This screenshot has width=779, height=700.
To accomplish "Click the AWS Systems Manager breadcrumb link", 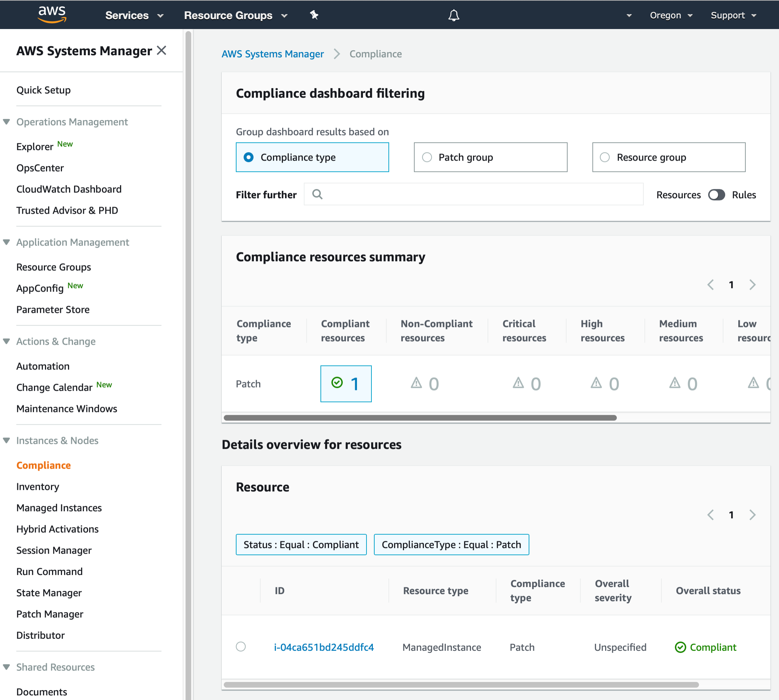I will coord(273,54).
